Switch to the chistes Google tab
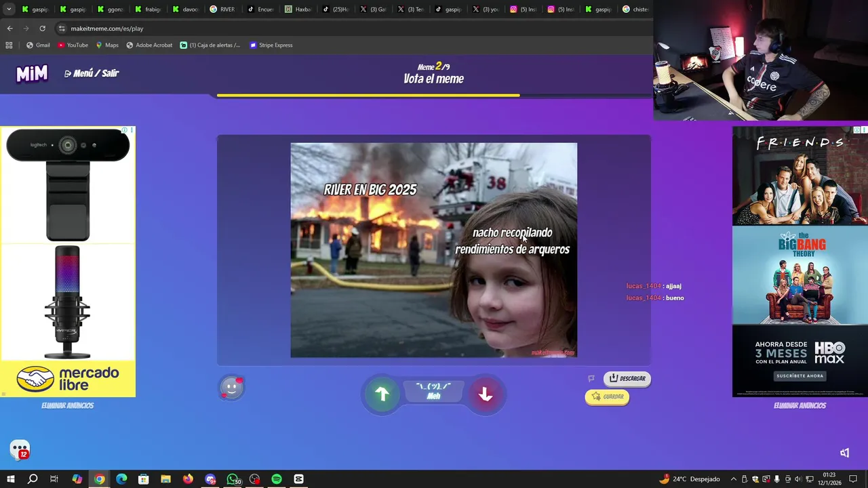Screen dimensions: 868x488 point(635,9)
